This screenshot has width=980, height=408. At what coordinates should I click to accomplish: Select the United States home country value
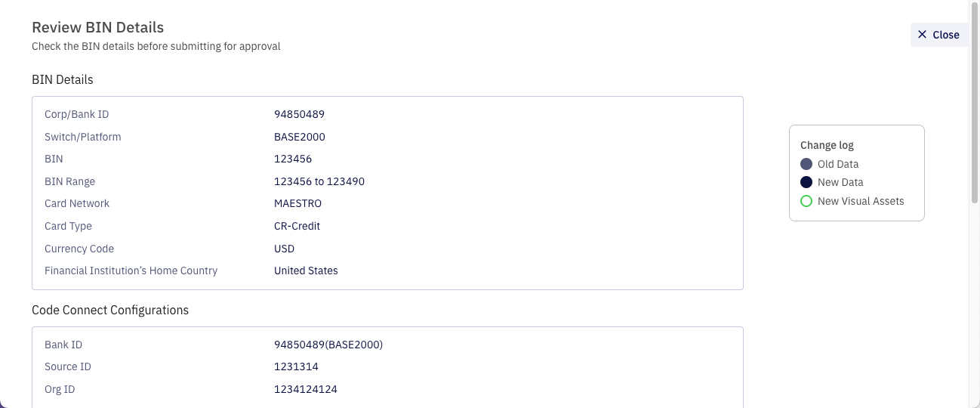306,270
